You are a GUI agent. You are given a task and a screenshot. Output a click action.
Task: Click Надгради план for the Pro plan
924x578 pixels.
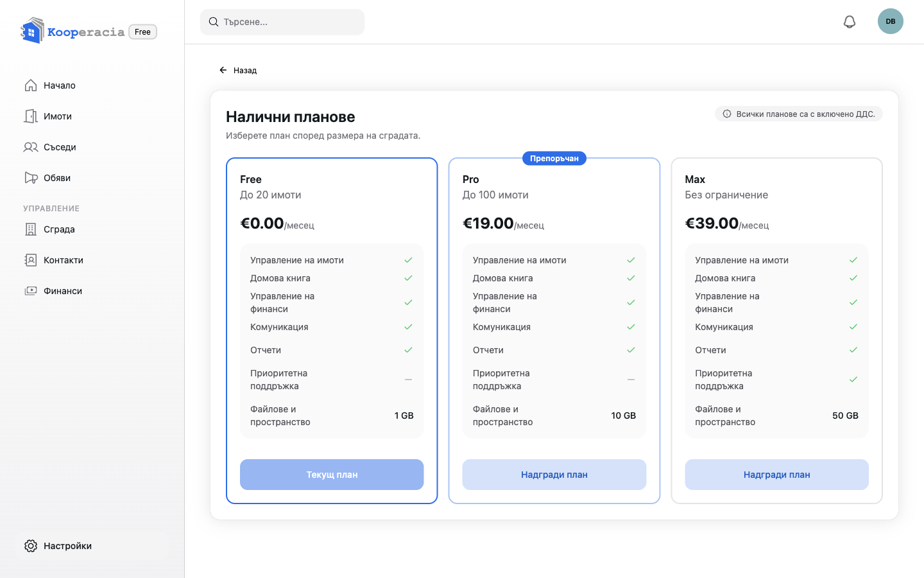[x=554, y=475]
